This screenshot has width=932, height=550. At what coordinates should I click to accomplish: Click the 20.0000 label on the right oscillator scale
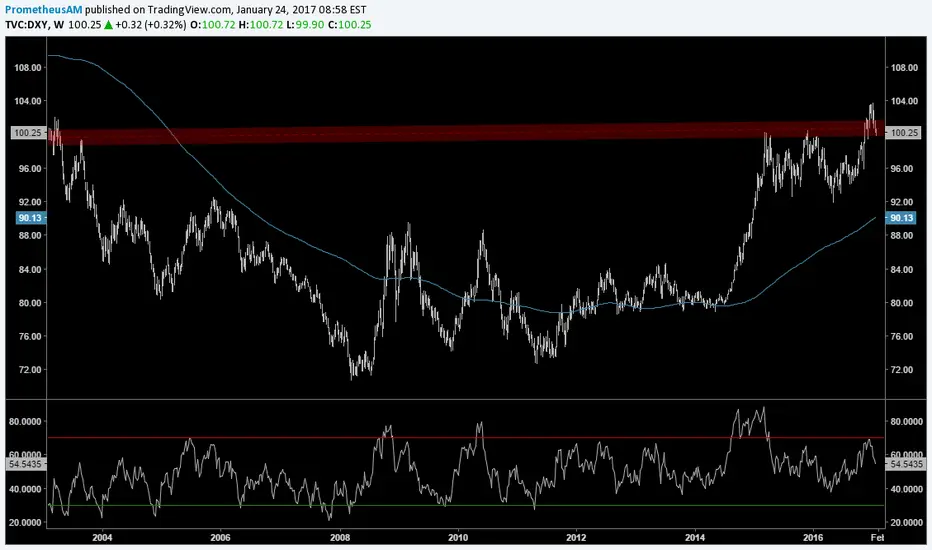click(x=906, y=523)
